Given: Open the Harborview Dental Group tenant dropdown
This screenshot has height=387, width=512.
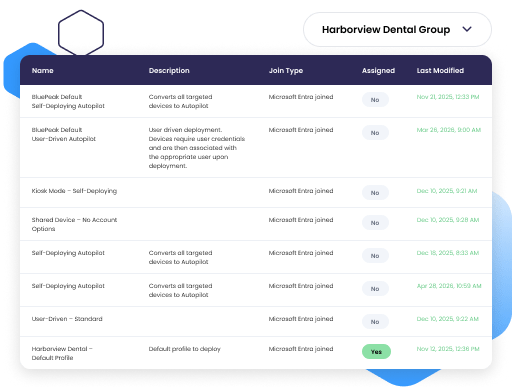Looking at the screenshot, I should tap(397, 30).
